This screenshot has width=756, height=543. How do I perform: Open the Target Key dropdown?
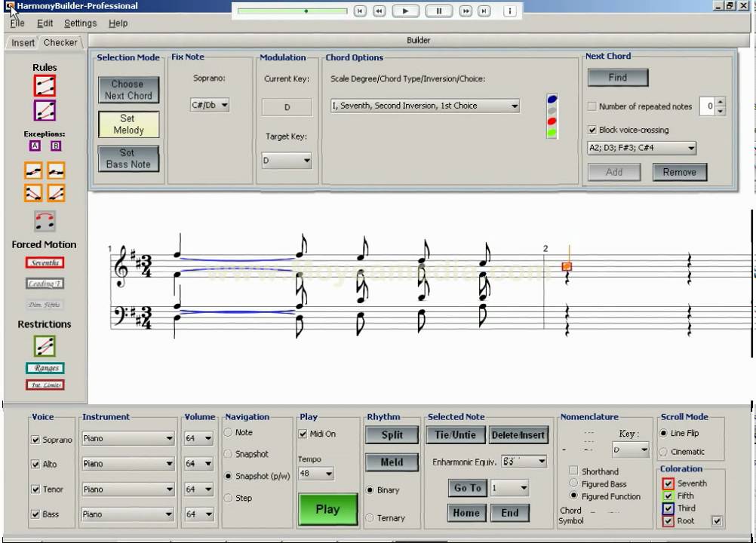(287, 161)
